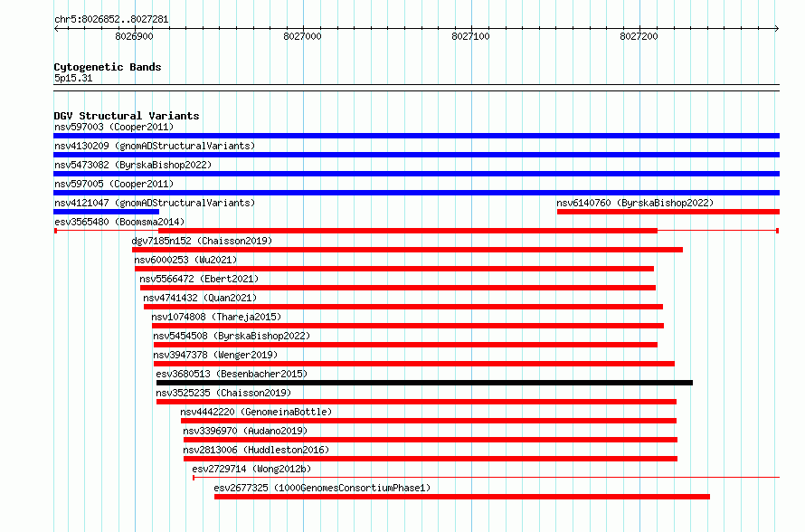Click the red bar of nsv6140760

tap(668, 212)
